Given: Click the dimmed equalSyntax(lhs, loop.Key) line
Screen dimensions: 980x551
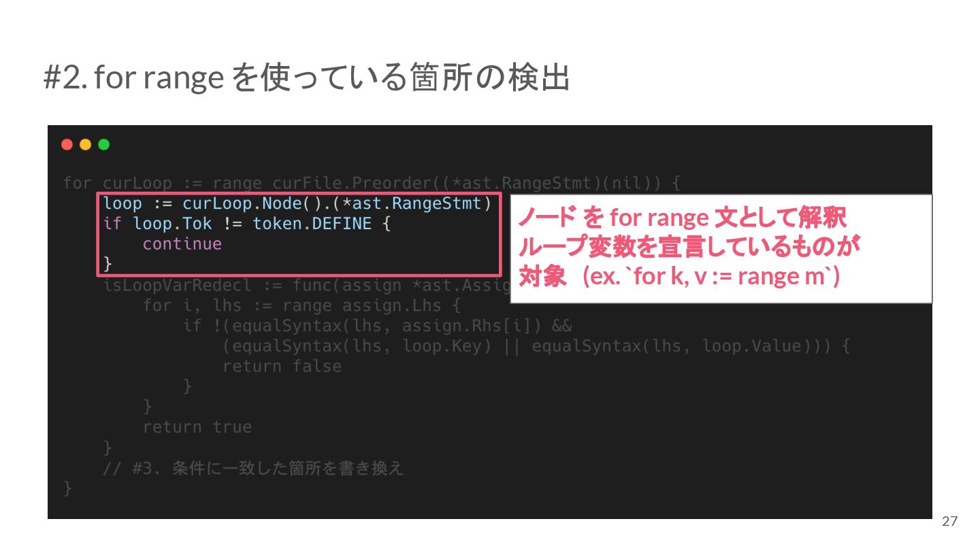Looking at the screenshot, I should coord(536,346).
